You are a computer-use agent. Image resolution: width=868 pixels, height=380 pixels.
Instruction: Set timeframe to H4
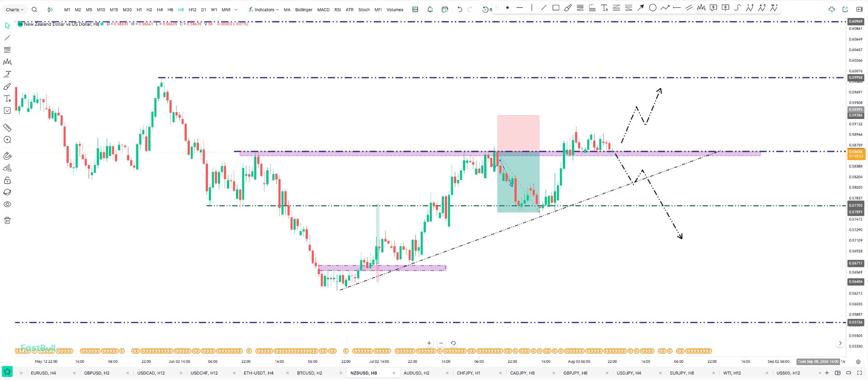160,9
